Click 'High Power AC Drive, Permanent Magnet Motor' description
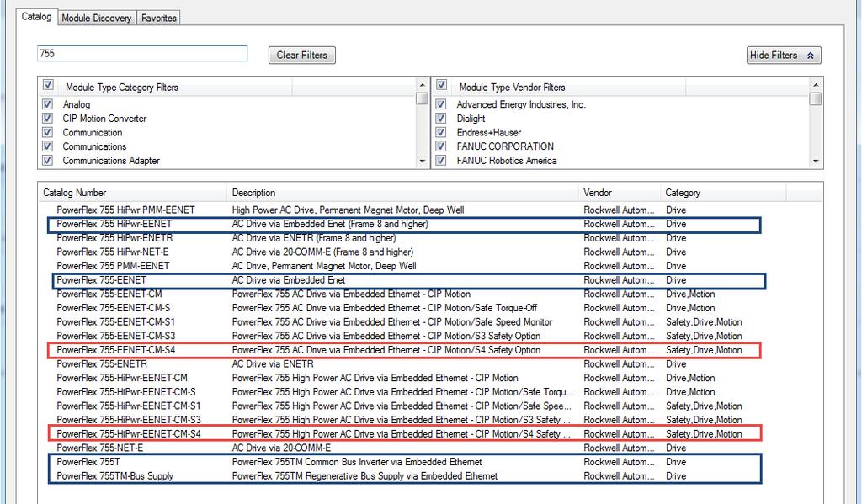 [348, 210]
